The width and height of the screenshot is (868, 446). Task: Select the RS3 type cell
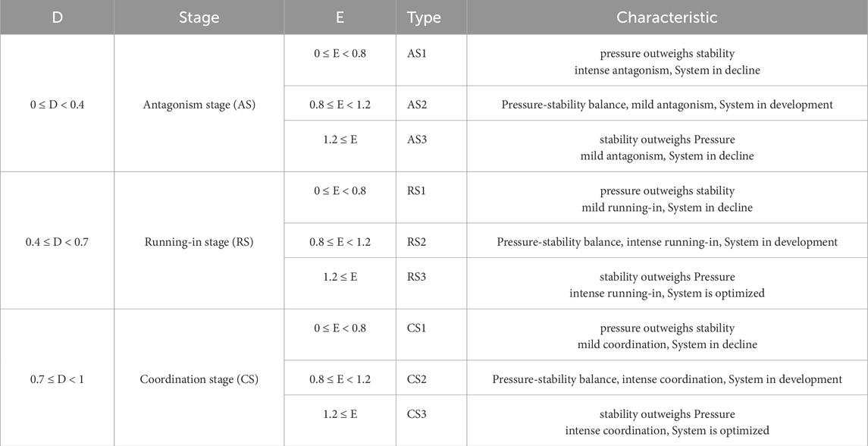click(x=418, y=277)
